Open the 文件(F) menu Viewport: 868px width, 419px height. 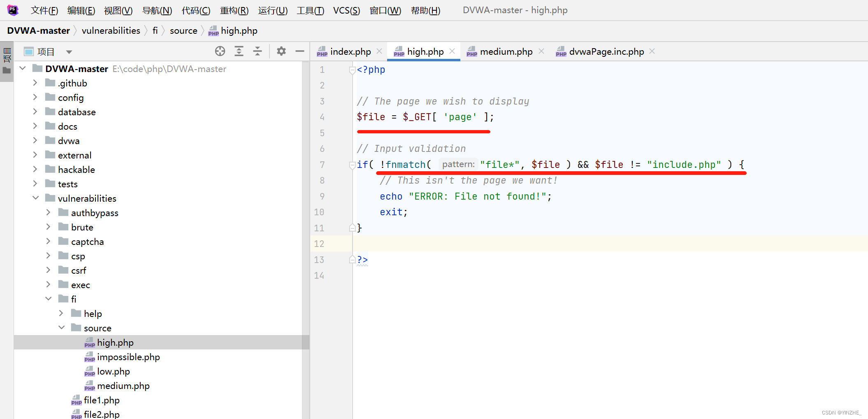(x=44, y=10)
